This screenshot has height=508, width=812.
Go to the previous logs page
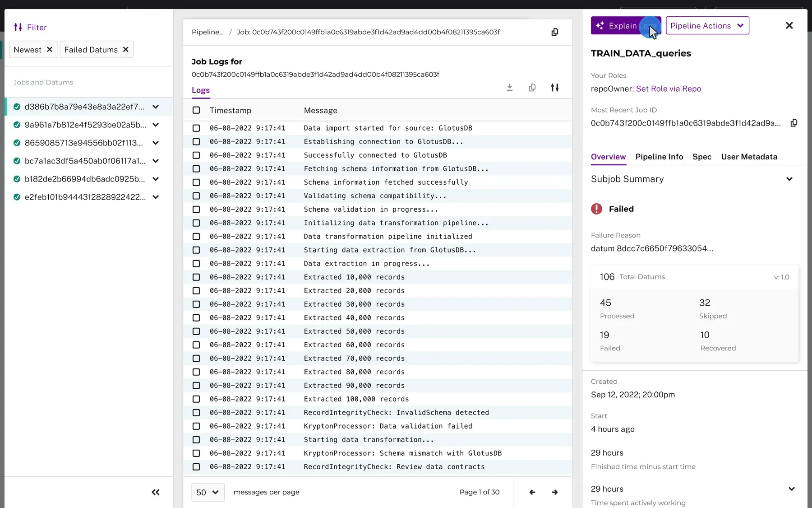pos(532,492)
